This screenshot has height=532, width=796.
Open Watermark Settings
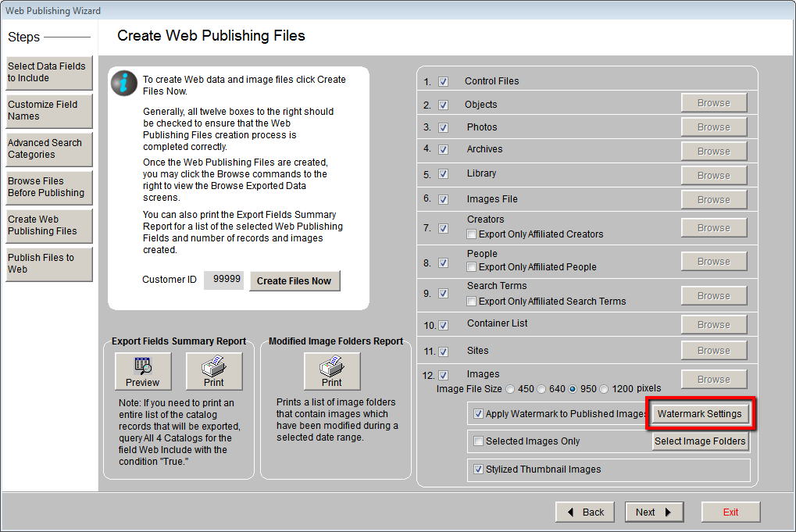tap(699, 414)
